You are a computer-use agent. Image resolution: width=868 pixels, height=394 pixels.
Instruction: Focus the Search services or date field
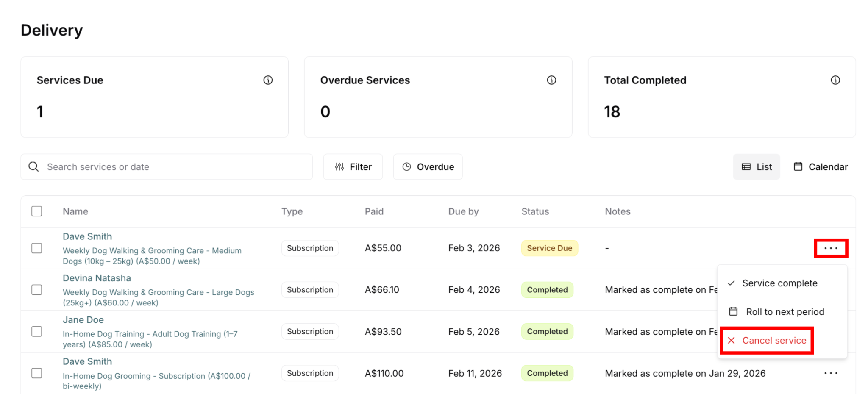point(167,167)
